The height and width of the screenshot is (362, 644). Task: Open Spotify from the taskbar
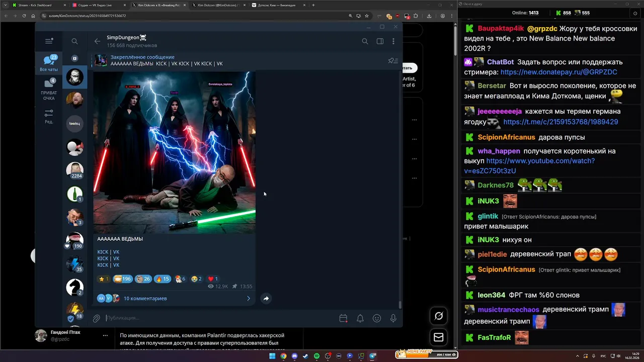(316, 356)
